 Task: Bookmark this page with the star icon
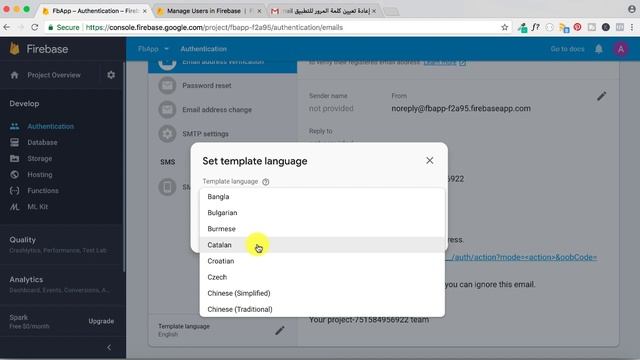coord(504,27)
